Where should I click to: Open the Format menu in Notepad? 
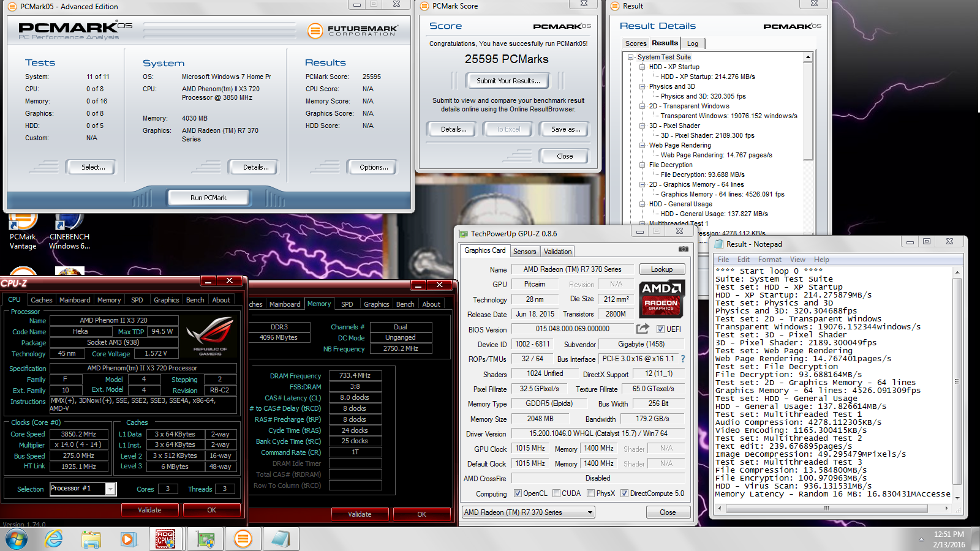(x=770, y=260)
